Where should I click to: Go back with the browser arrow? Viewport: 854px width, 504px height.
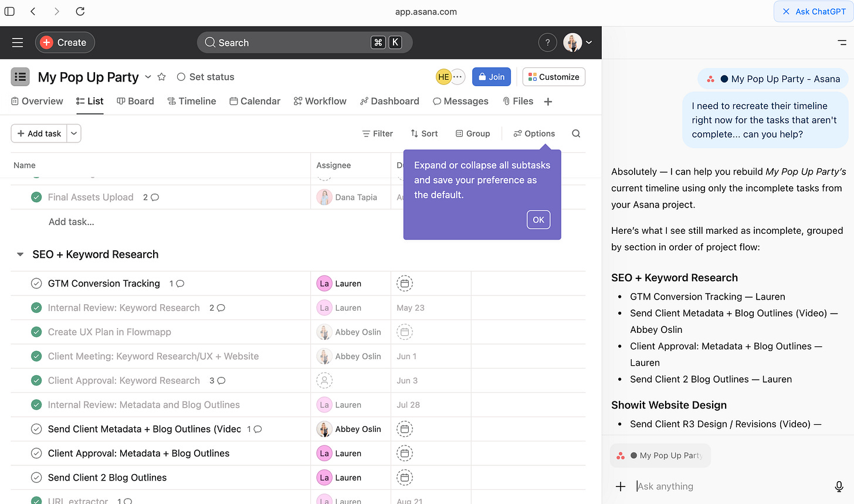[x=33, y=11]
